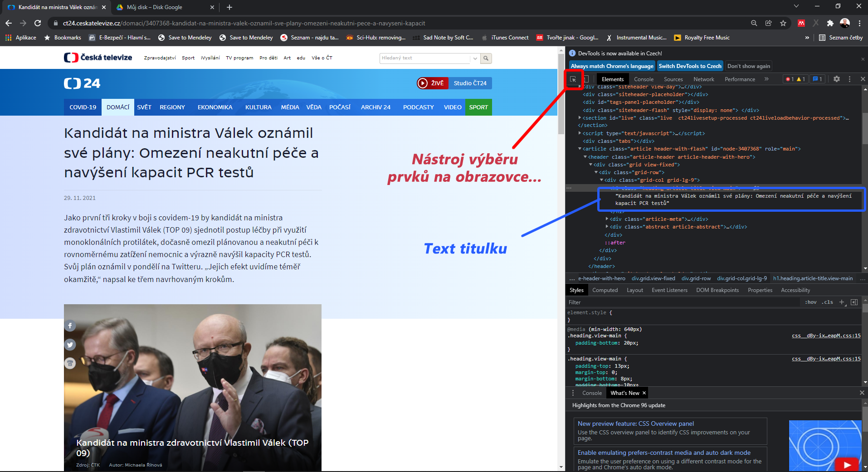This screenshot has height=472, width=868.
Task: Toggle the computed styles sidebar icon
Action: [x=854, y=302]
